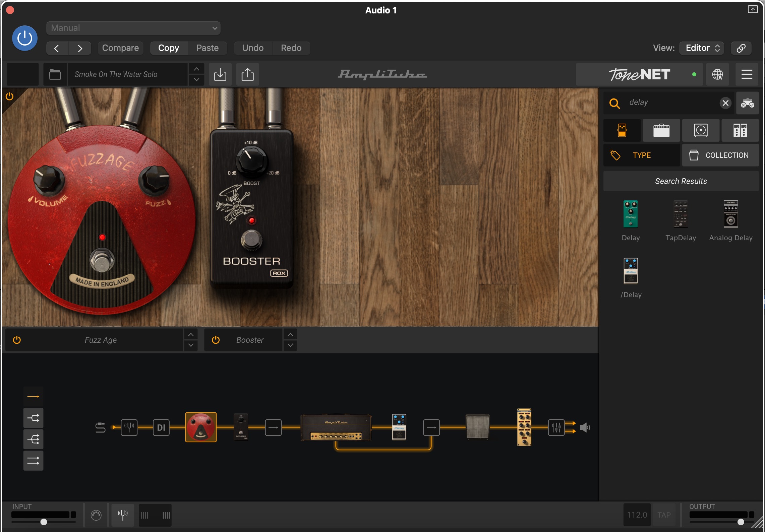Select the cabinet speaker gear category
This screenshot has width=765, height=532.
coord(701,130)
